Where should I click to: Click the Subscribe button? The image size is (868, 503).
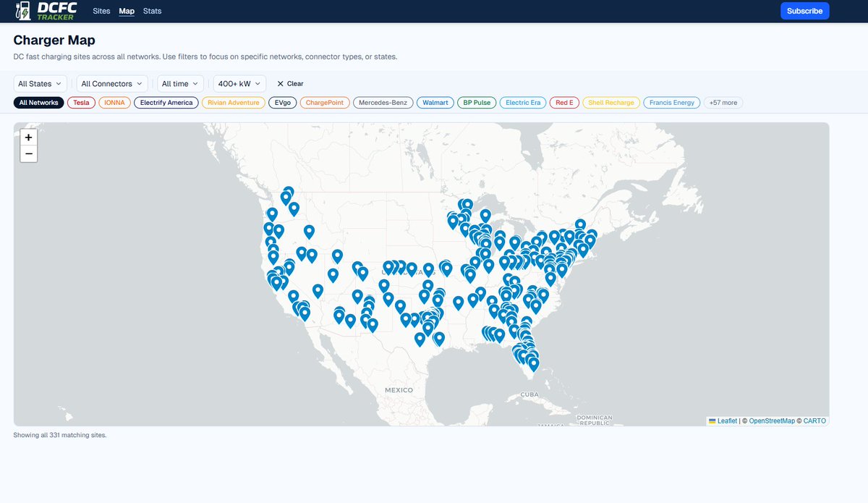coord(804,11)
